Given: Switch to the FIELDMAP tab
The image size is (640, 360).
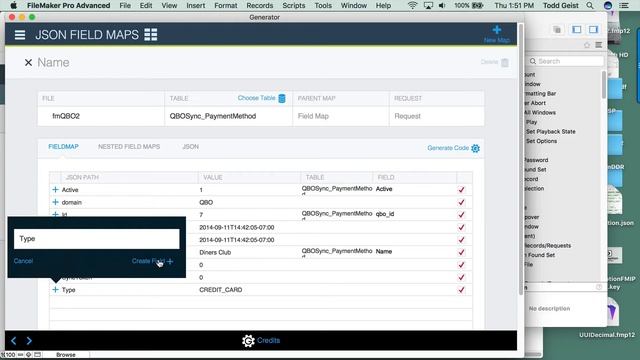Looking at the screenshot, I should click(63, 147).
